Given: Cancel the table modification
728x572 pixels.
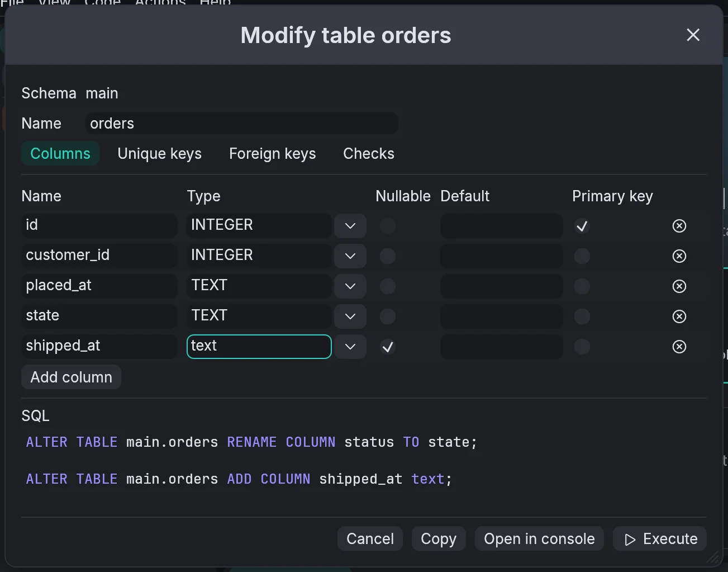Looking at the screenshot, I should pos(370,539).
